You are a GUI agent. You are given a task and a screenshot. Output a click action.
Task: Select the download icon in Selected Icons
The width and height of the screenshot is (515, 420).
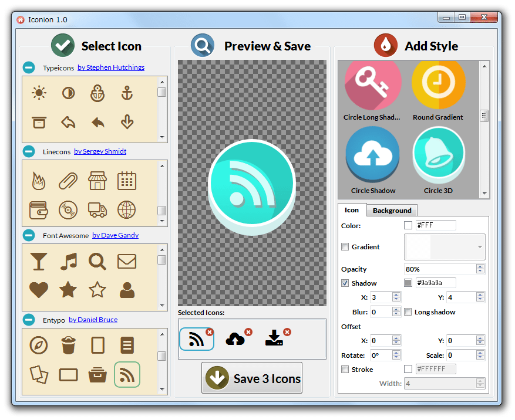274,338
